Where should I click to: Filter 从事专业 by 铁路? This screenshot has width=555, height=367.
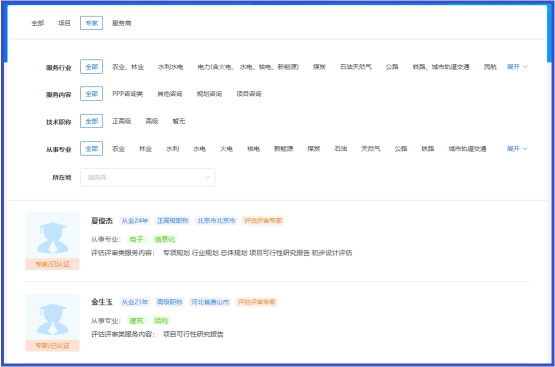428,149
